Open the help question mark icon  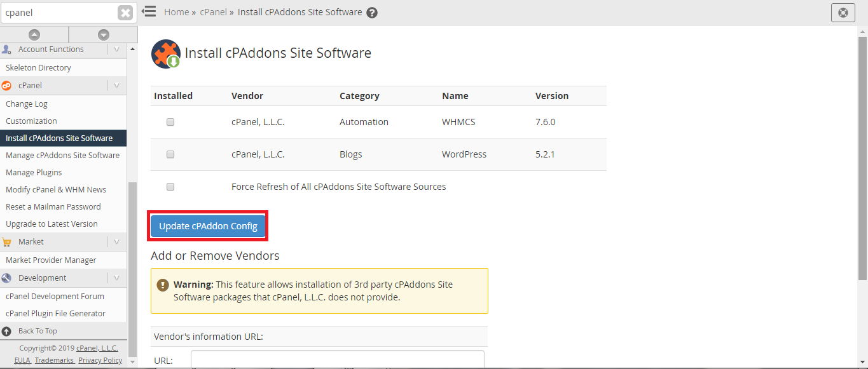click(x=372, y=13)
